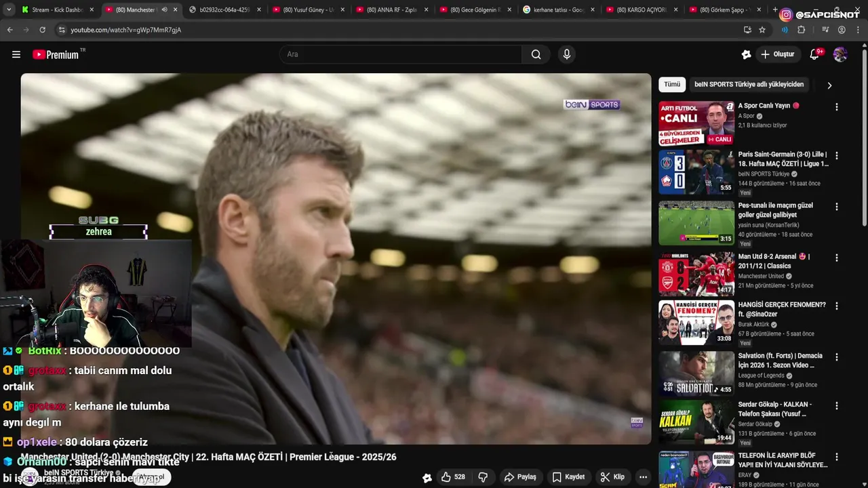Viewport: 868px width, 488px height.
Task: Create a clip with Klip button
Action: [x=612, y=477]
